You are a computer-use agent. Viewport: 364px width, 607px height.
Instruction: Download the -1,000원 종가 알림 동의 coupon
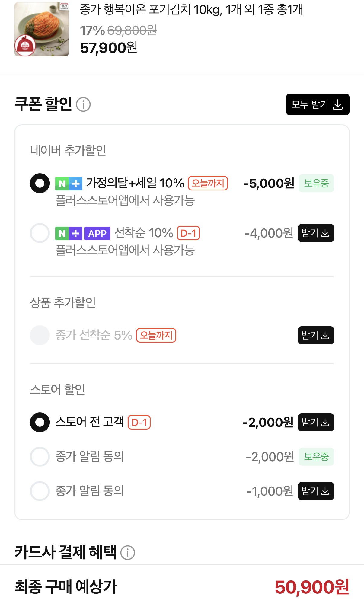point(316,491)
